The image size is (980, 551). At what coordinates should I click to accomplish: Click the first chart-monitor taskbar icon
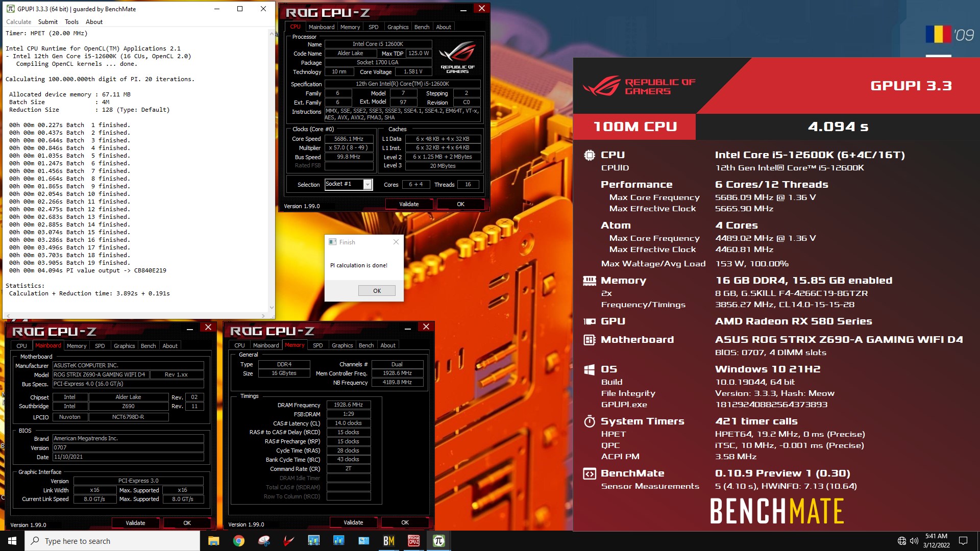[314, 541]
